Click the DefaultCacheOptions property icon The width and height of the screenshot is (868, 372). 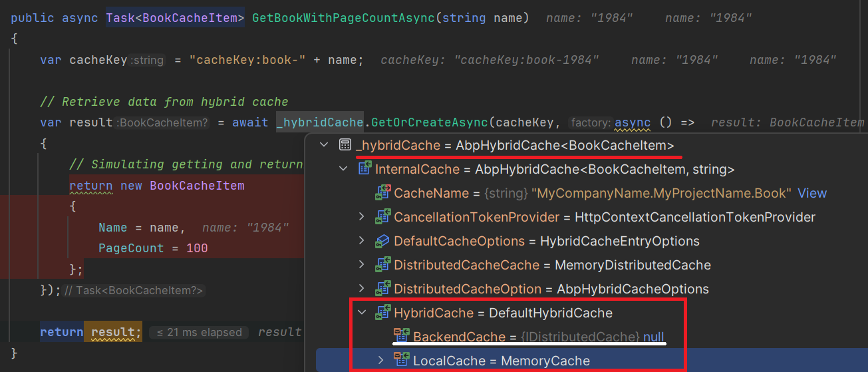coord(382,241)
